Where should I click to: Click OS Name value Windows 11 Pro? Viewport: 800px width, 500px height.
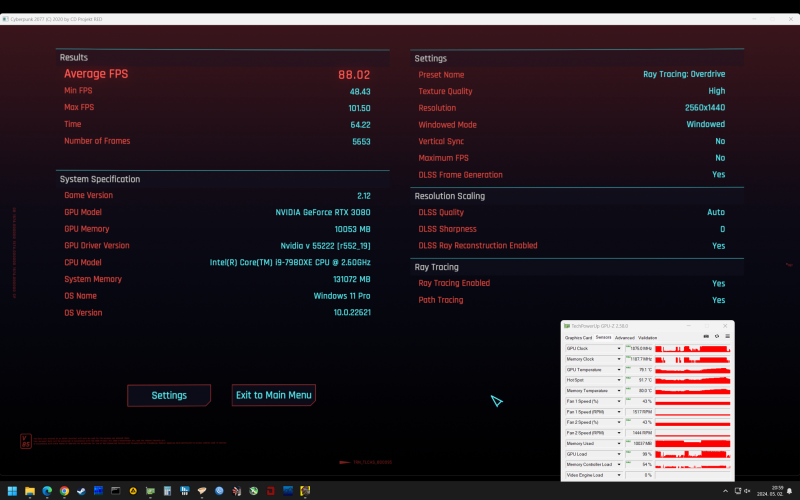[342, 296]
